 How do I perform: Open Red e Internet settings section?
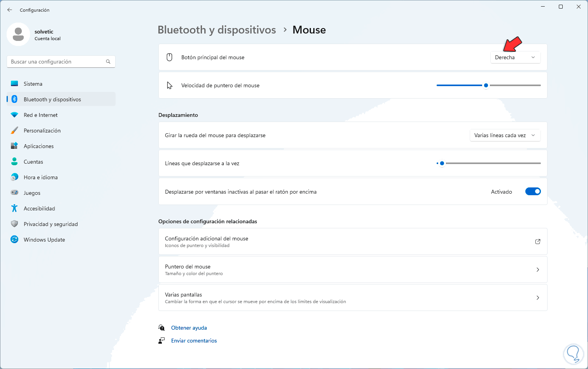[40, 115]
